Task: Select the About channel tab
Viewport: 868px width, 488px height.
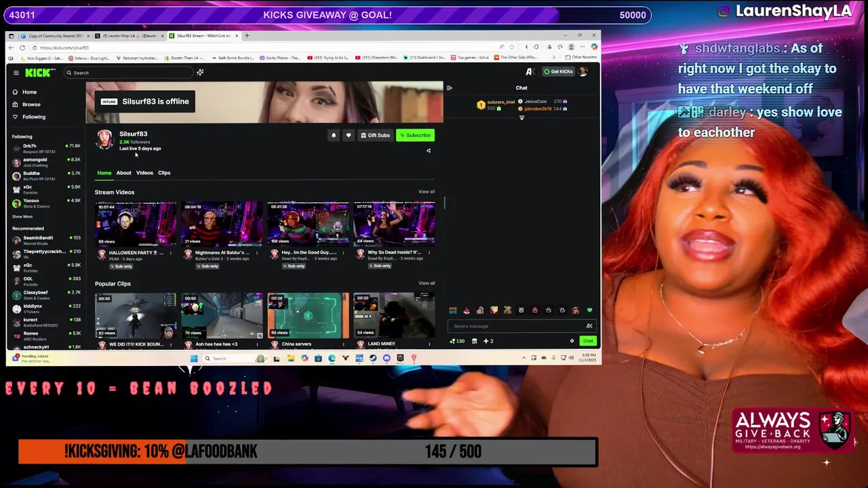Action: 123,173
